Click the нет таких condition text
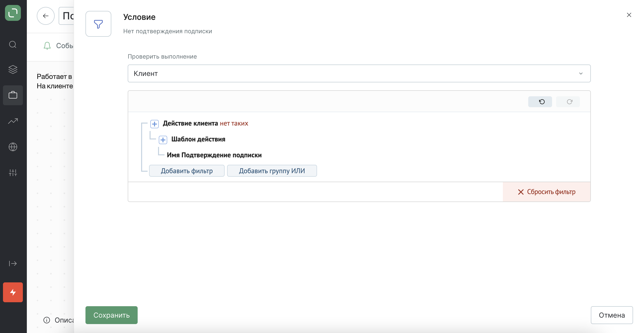644x333 pixels. point(234,123)
